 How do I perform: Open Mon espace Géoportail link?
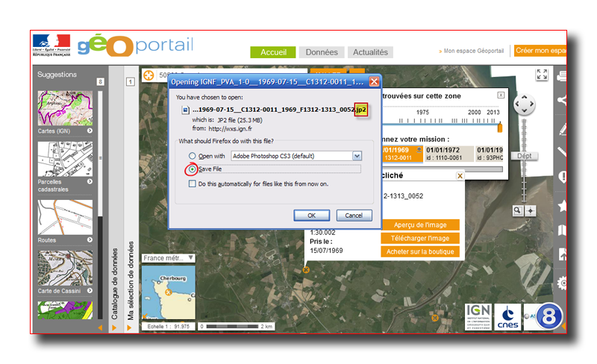[x=473, y=51]
